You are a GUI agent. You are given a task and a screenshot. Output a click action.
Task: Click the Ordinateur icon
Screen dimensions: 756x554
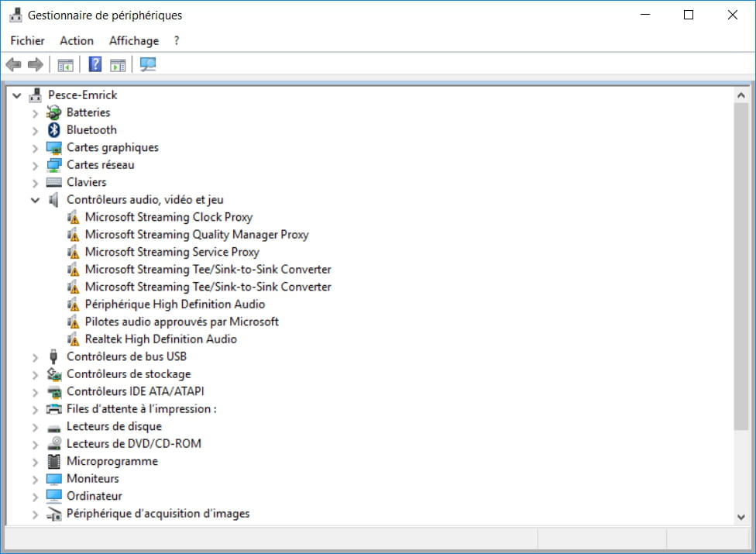[53, 496]
